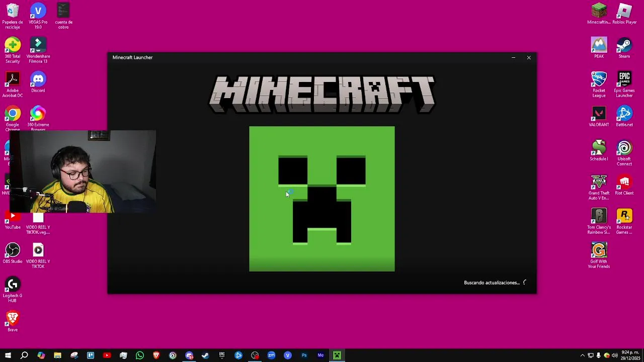Image resolution: width=644 pixels, height=362 pixels.
Task: Open Steam from the taskbar
Action: click(x=205, y=355)
